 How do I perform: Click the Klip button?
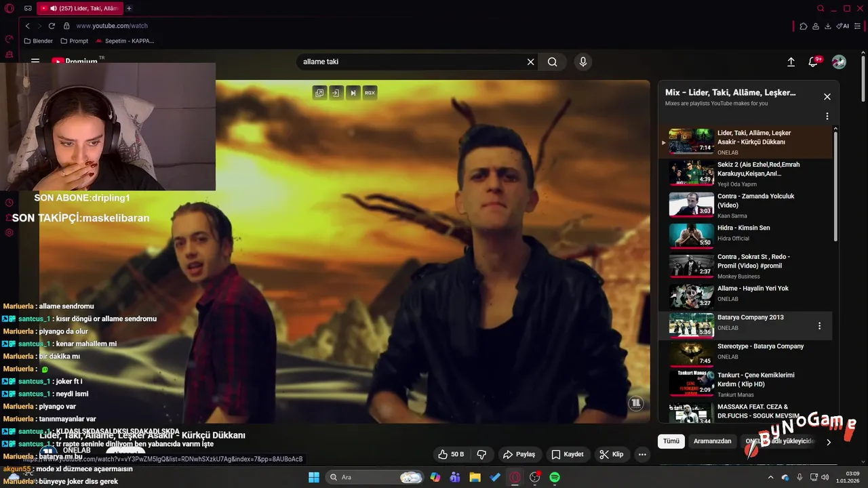pyautogui.click(x=612, y=454)
